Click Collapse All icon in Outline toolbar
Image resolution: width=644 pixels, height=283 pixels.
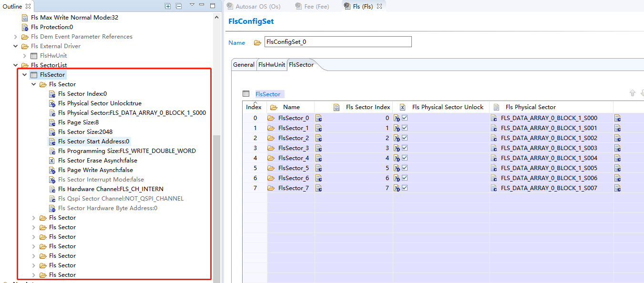point(179,6)
